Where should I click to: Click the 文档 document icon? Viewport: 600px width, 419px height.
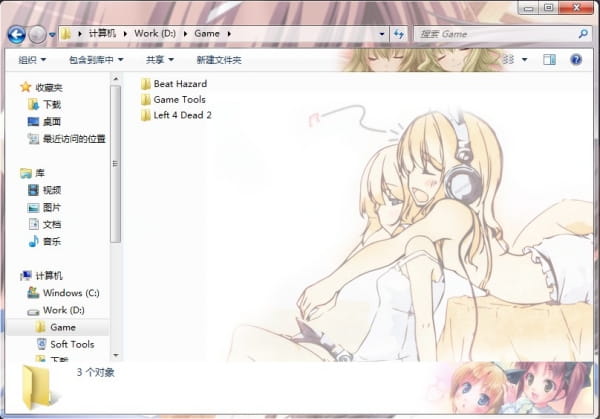34,224
